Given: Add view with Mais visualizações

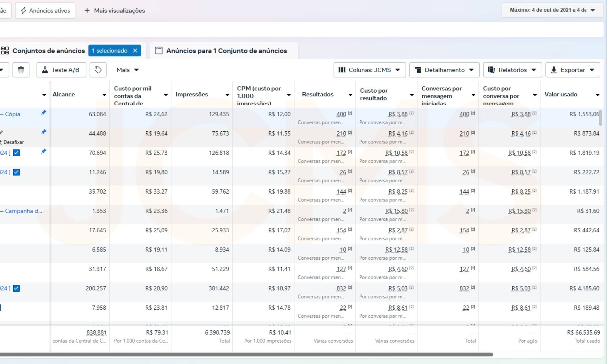Looking at the screenshot, I should [x=115, y=11].
